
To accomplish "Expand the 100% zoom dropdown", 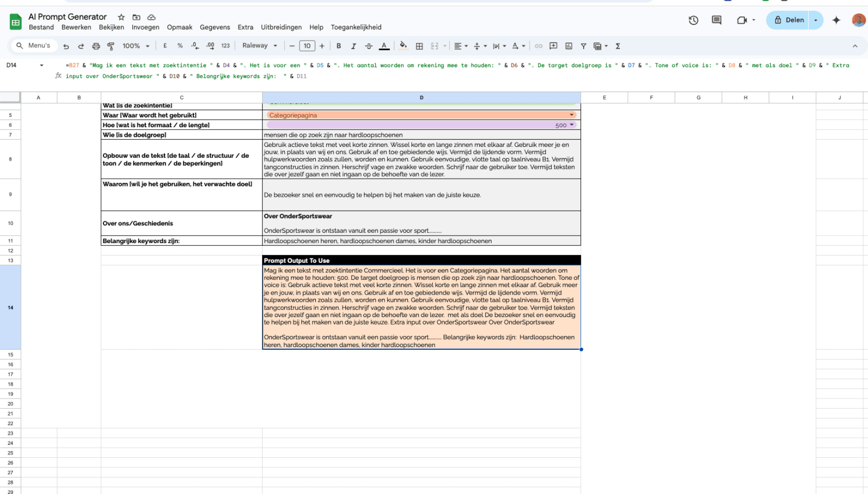I will 136,46.
